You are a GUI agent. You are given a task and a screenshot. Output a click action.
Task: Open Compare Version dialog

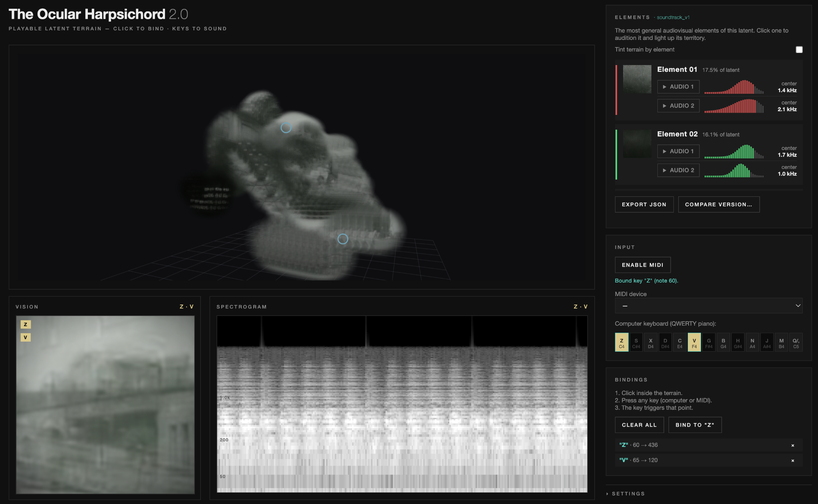719,204
